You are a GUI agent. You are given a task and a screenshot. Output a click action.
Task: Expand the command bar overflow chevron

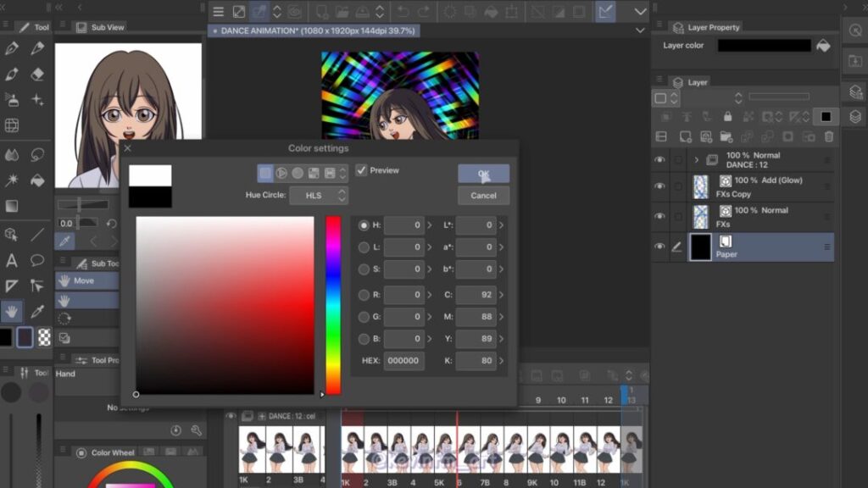641,12
